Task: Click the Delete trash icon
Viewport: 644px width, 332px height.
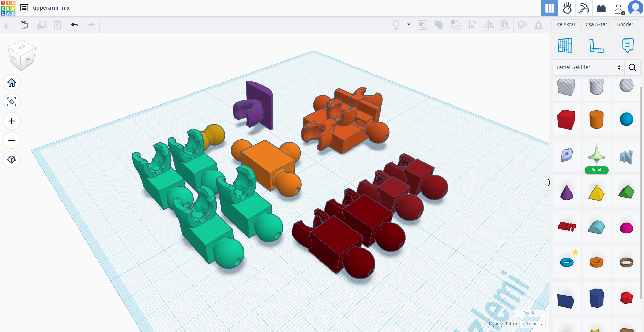Action: (58, 25)
